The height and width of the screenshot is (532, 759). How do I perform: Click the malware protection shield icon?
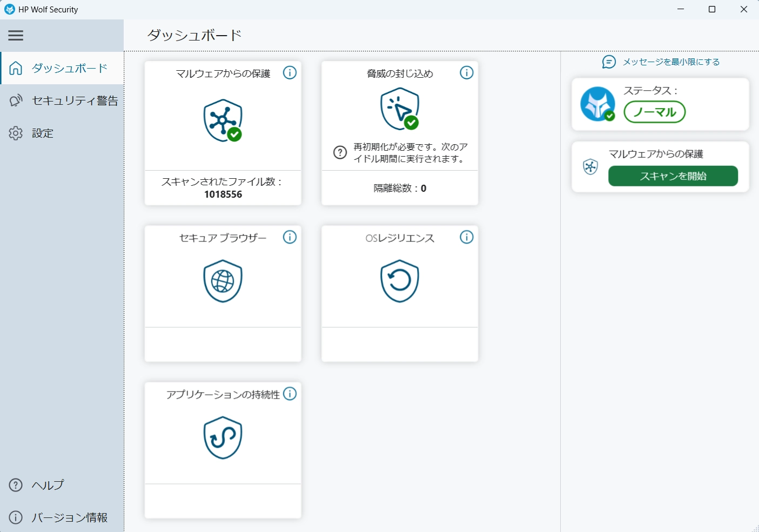tap(223, 120)
